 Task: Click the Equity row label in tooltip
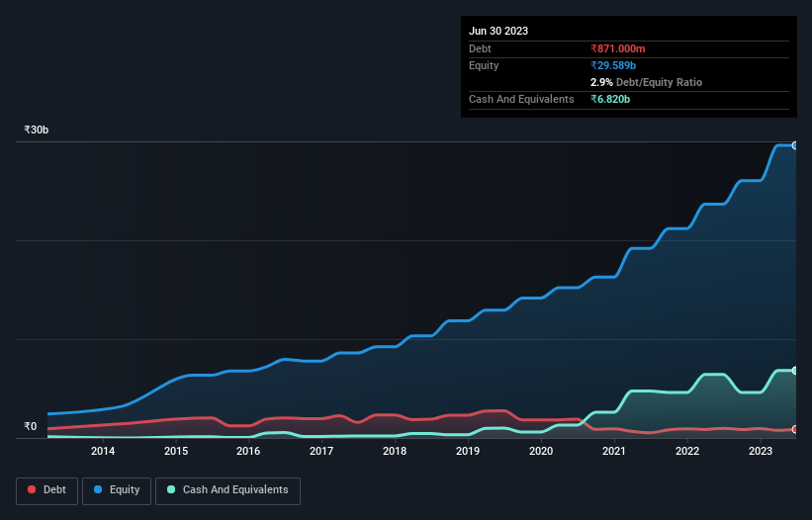(484, 65)
